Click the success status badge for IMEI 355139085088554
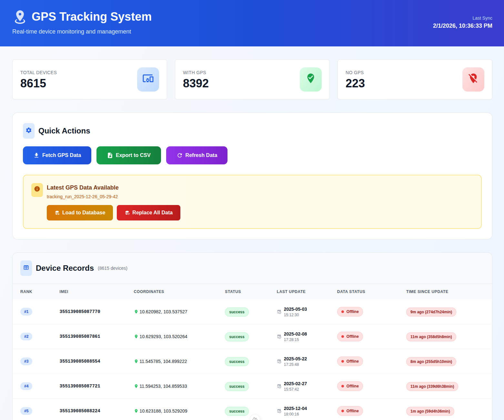 [x=237, y=361]
